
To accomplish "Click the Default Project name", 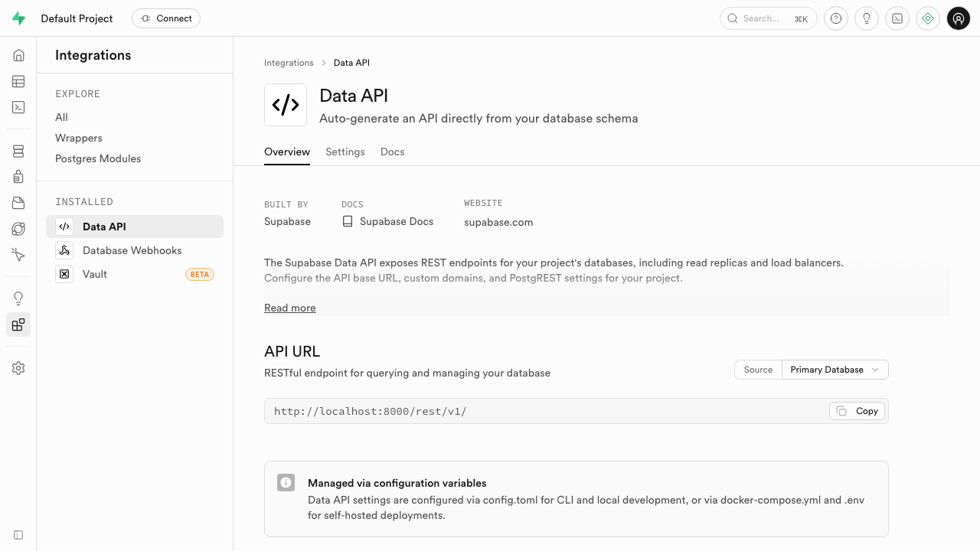I will tap(77, 18).
